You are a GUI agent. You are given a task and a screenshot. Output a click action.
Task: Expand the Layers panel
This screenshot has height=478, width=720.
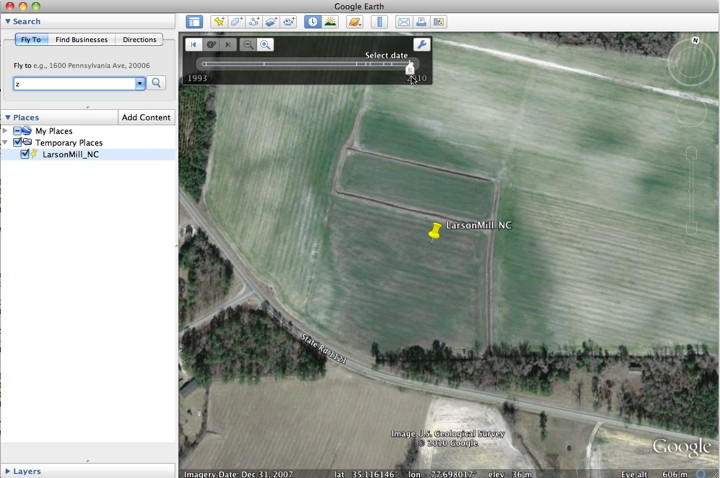point(8,471)
